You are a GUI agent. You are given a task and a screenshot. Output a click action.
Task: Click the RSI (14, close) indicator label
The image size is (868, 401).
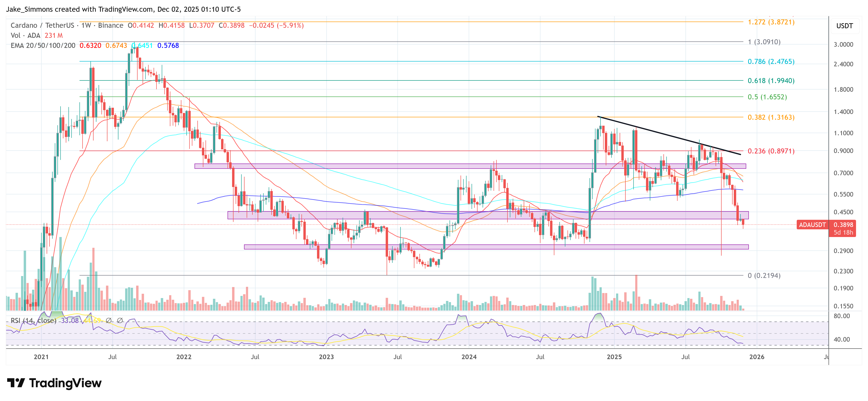click(x=33, y=320)
